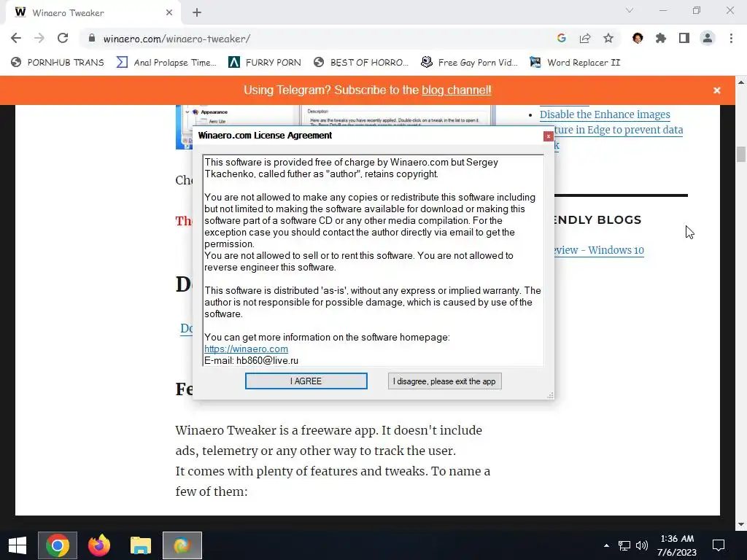Click the scroll-up arrow of the page scrollbar
This screenshot has height=560, width=747.
click(x=741, y=82)
